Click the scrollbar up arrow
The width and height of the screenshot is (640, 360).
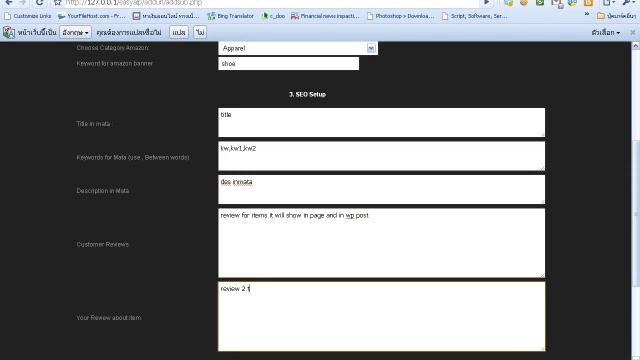(x=636, y=46)
